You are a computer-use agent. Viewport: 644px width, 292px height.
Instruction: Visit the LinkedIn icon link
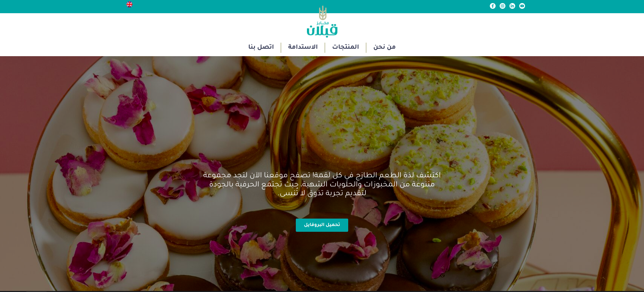(x=512, y=6)
